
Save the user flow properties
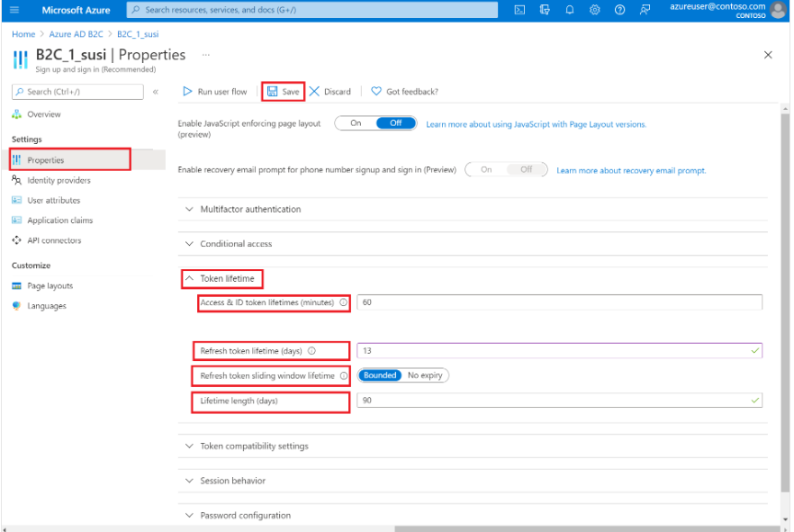[x=283, y=91]
